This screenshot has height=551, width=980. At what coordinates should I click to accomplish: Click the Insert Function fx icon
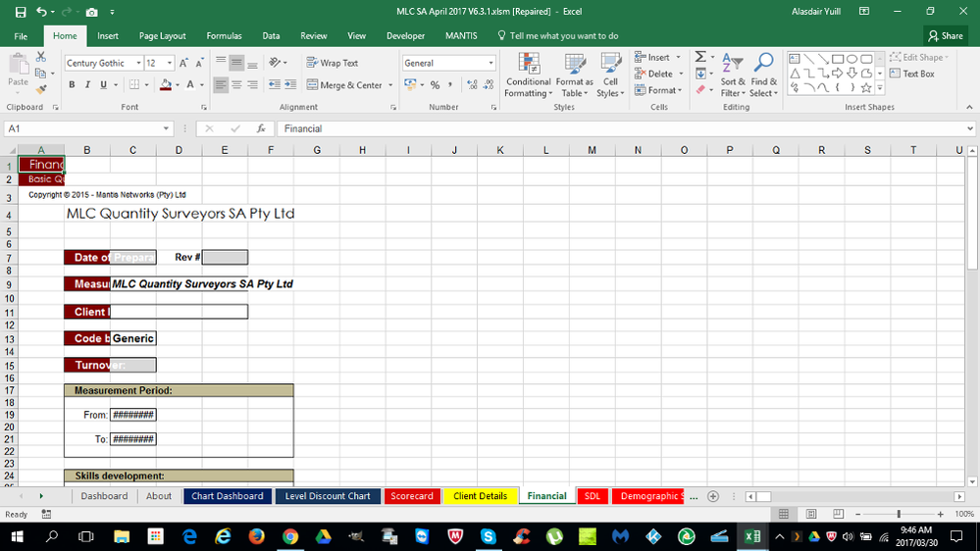click(261, 128)
